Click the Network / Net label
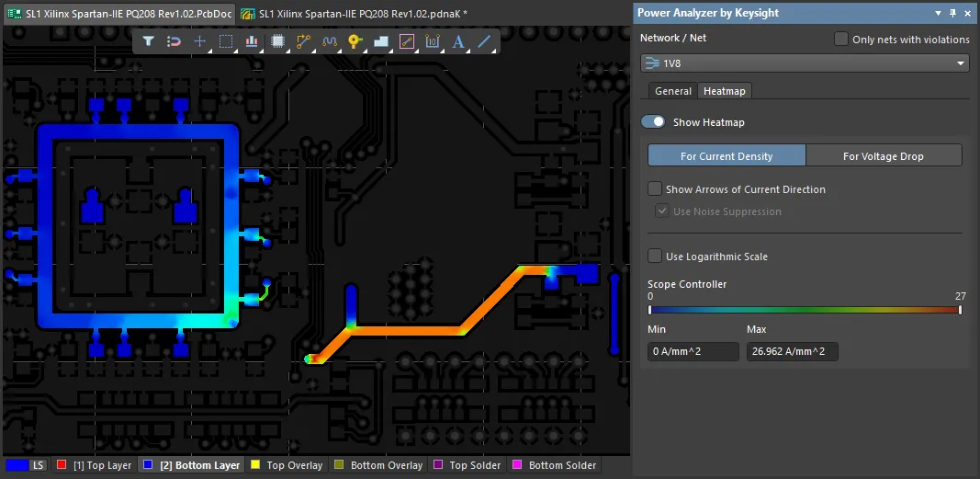This screenshot has width=980, height=479. point(673,38)
